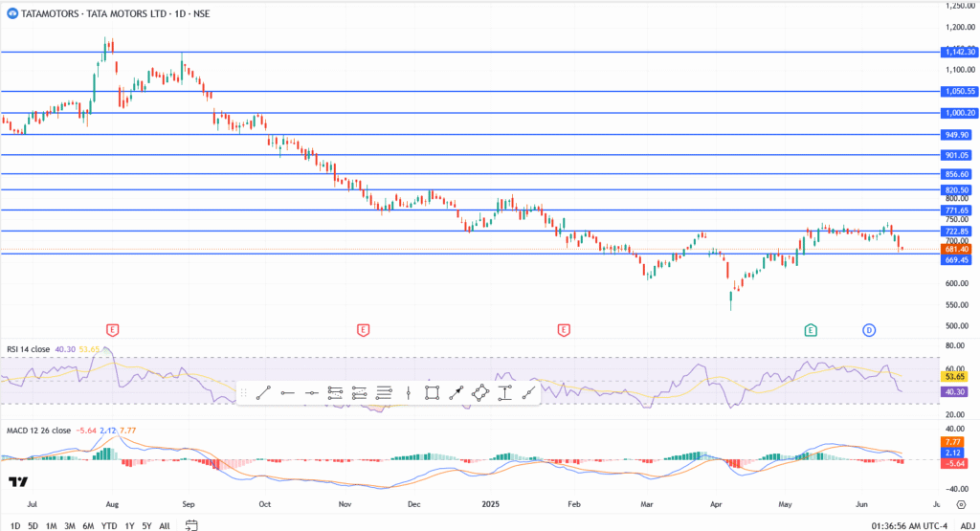Click the MACD 2.12 blue value label
The image size is (980, 531).
tap(952, 453)
